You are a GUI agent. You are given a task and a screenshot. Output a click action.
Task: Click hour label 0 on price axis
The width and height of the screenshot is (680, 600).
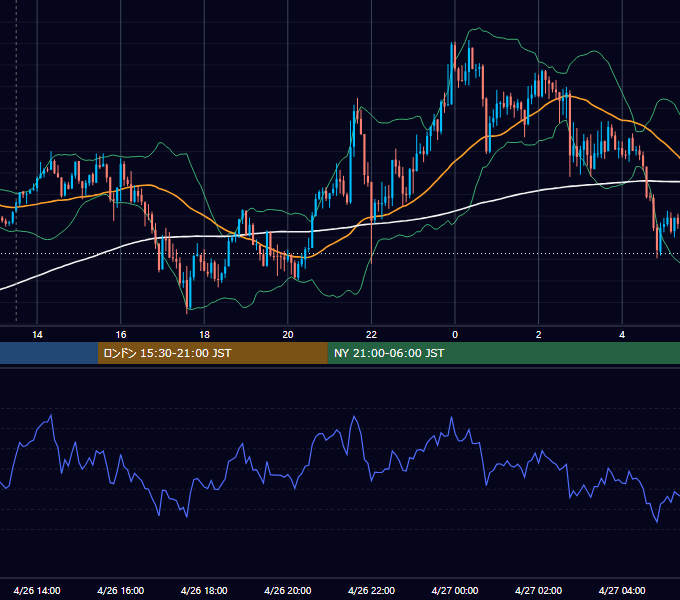[455, 335]
